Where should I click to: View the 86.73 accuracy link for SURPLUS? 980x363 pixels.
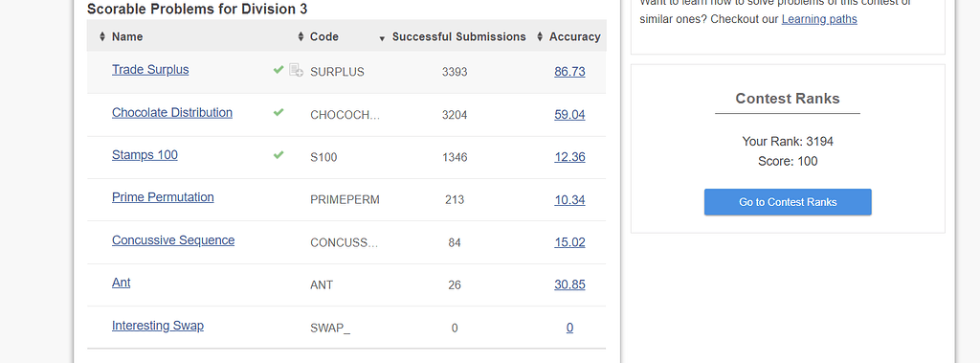569,71
